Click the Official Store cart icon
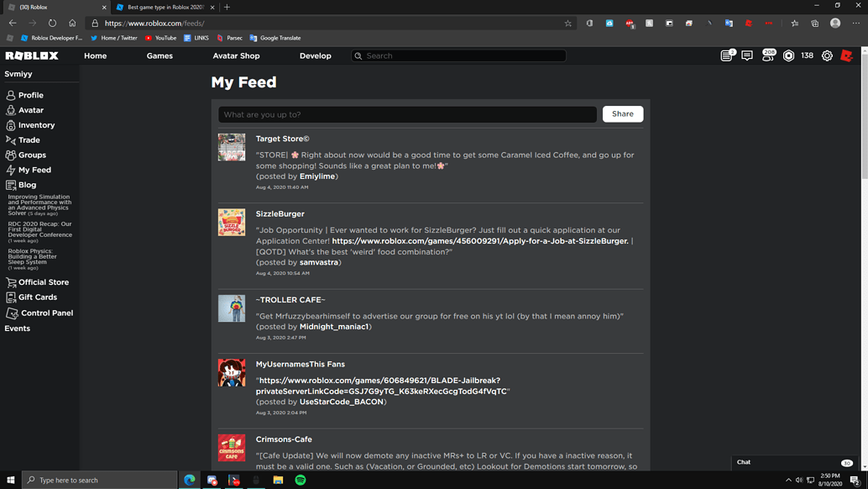868x489 pixels. click(x=11, y=282)
